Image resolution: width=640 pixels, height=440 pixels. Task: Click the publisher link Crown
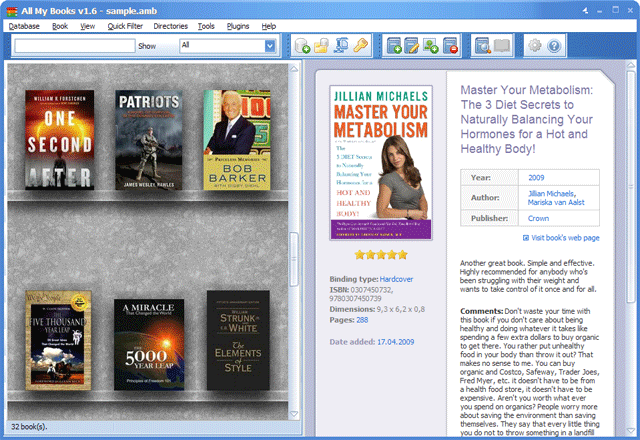pyautogui.click(x=538, y=218)
